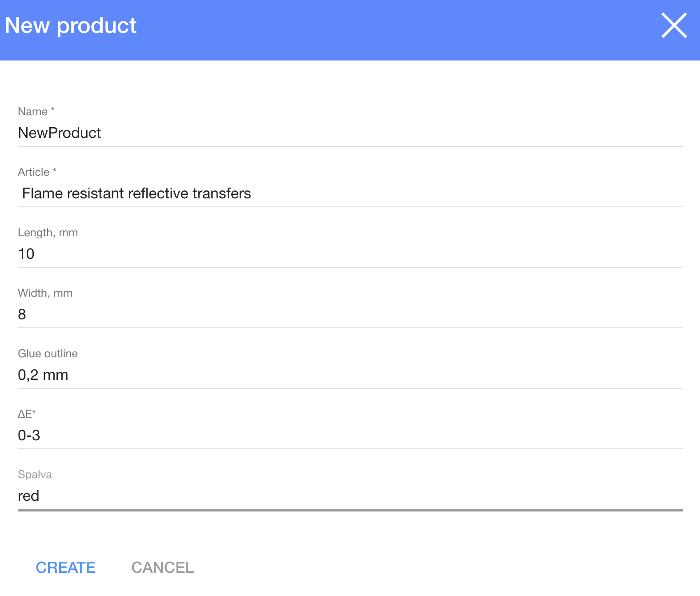Click the "Glue outline" label
The height and width of the screenshot is (596, 700).
tap(48, 354)
